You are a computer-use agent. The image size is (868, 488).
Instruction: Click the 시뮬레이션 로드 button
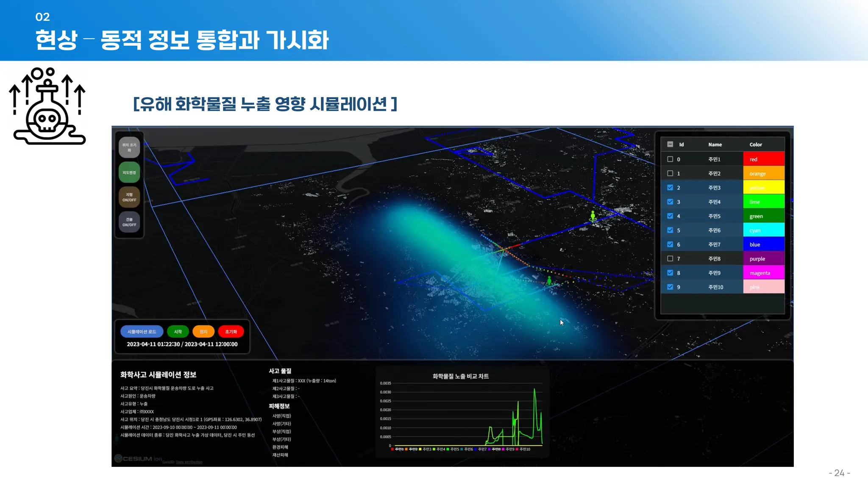pyautogui.click(x=142, y=332)
